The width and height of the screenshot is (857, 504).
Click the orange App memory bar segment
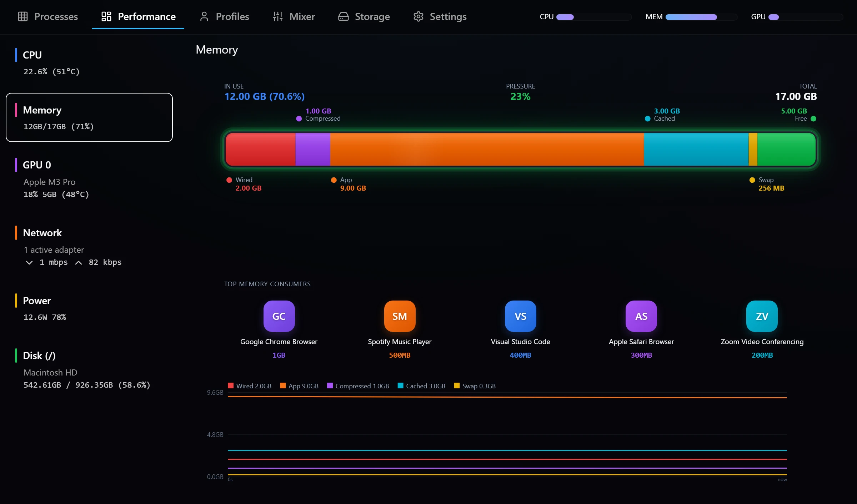(x=487, y=149)
